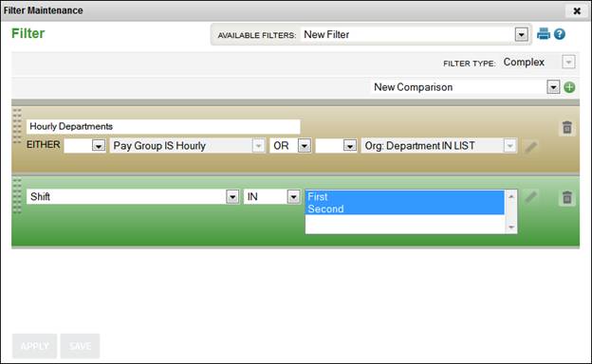This screenshot has height=364, width=592.
Task: Click the Apply button
Action: (34, 346)
